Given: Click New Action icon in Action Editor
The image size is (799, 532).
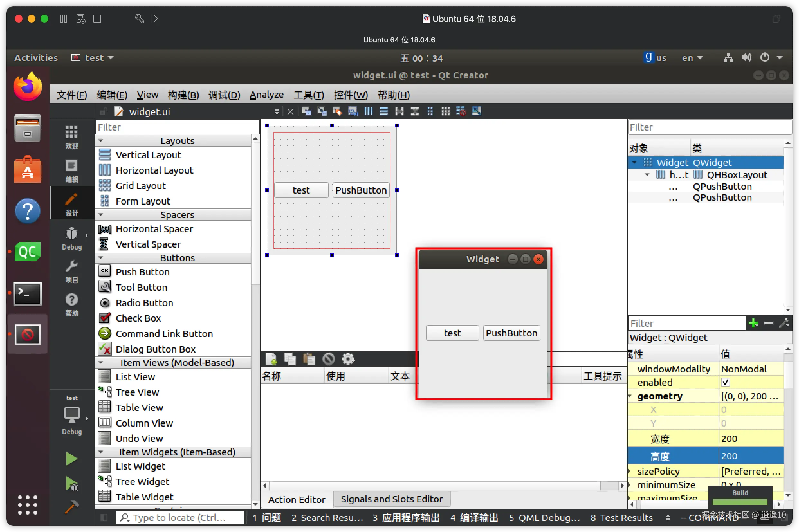Looking at the screenshot, I should [271, 359].
